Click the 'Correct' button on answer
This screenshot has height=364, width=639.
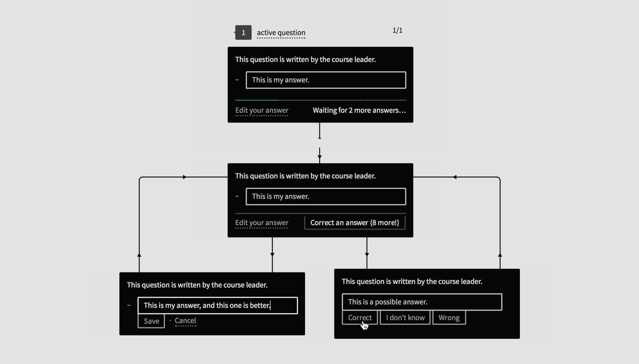coord(360,318)
